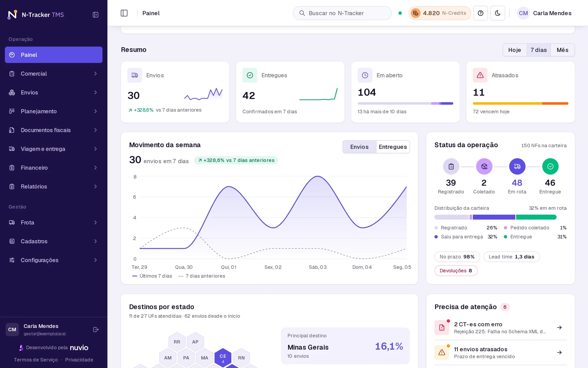588x368 pixels.
Task: Open Privacidade link
Action: click(79, 360)
